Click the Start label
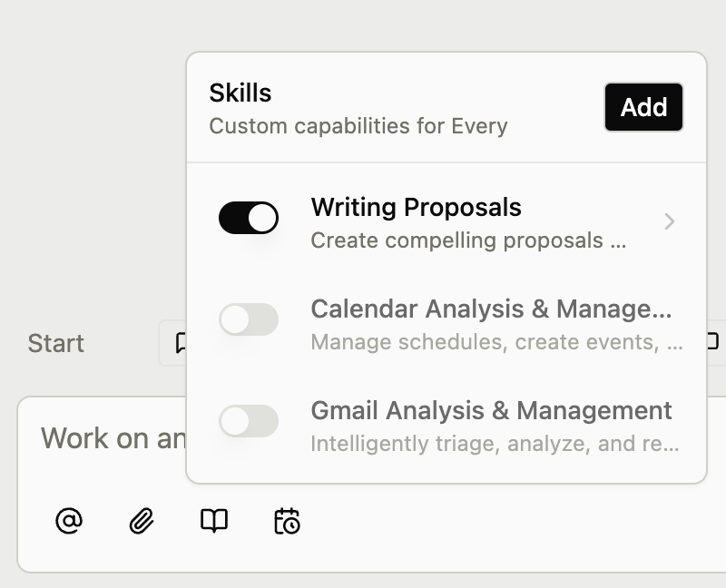 click(x=55, y=343)
